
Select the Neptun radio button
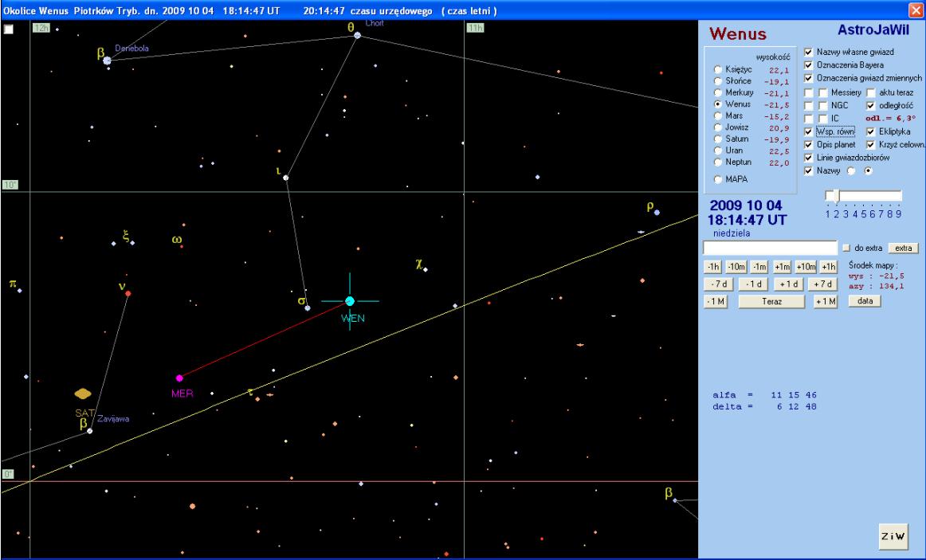point(717,162)
